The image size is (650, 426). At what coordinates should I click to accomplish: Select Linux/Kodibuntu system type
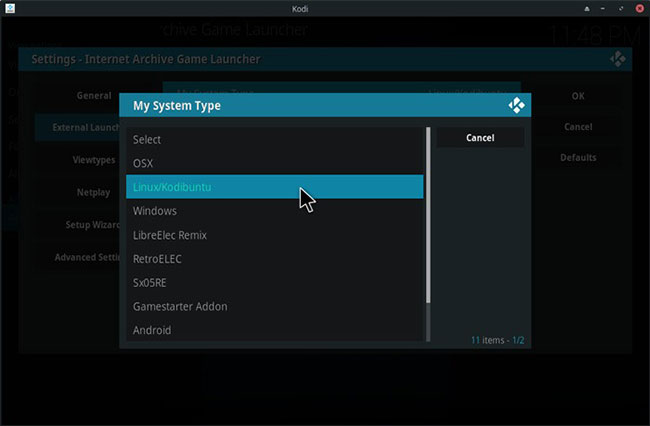click(x=274, y=187)
